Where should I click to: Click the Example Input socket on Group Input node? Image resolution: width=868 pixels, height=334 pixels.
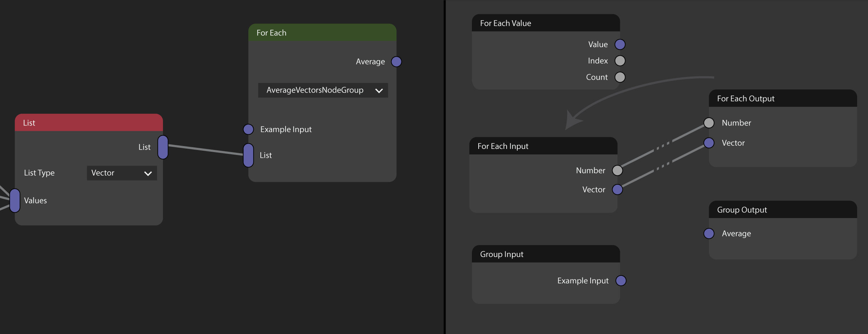(x=621, y=281)
